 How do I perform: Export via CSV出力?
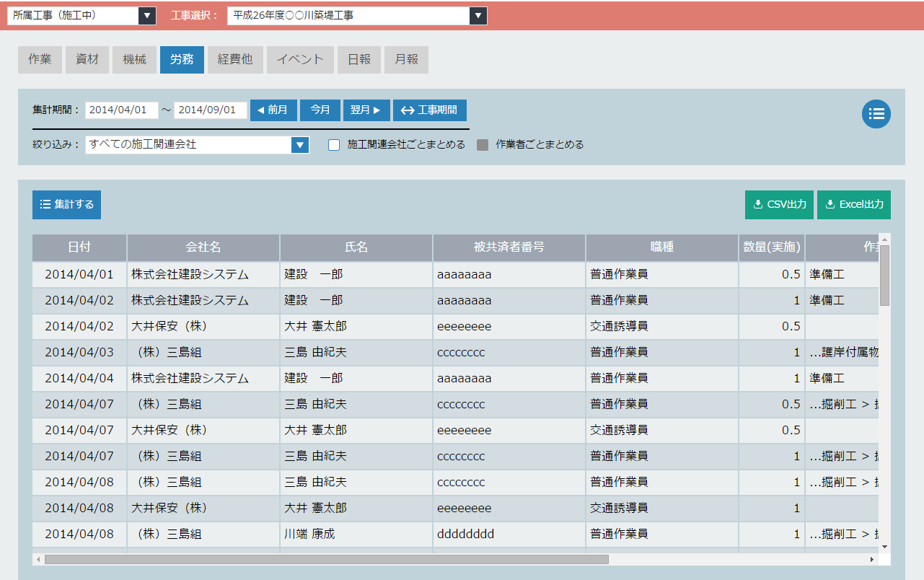click(780, 205)
